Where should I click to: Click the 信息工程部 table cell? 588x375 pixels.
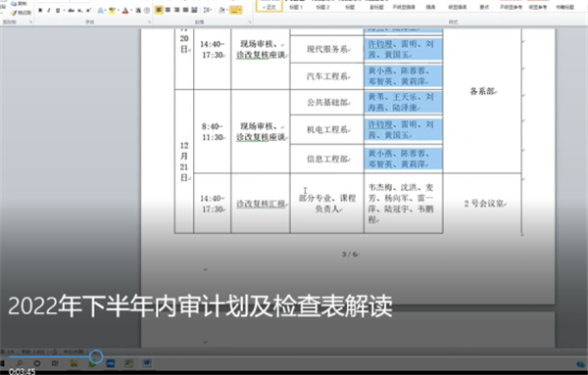[327, 159]
